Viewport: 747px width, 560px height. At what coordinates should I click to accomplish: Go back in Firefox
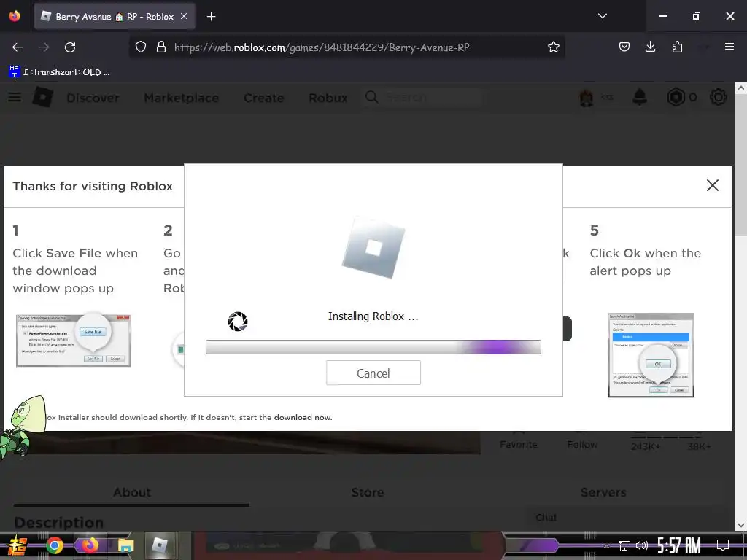coord(18,47)
